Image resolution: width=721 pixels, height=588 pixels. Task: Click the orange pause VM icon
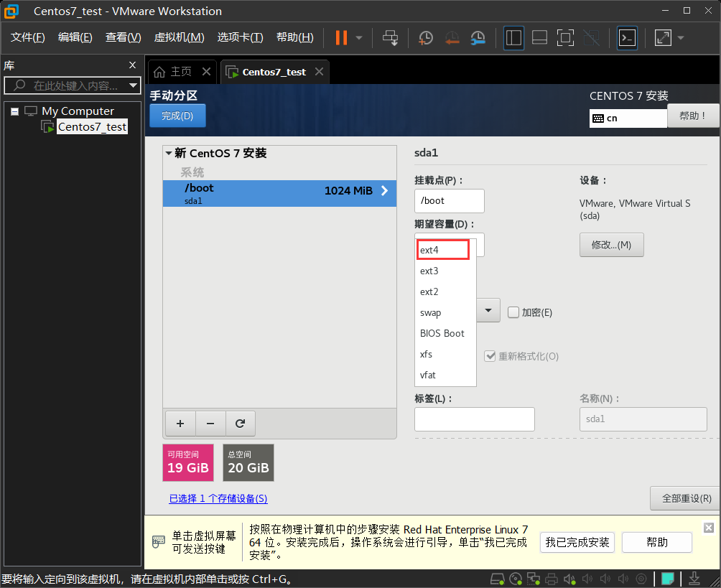click(341, 37)
